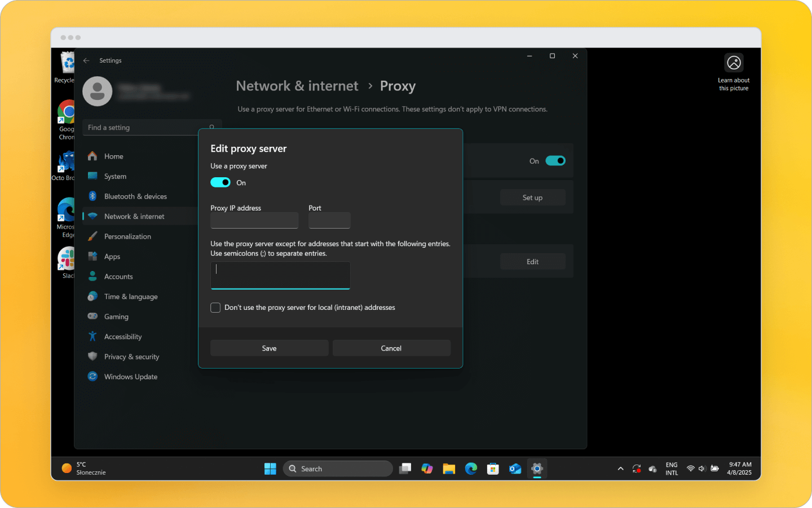Click the Proxy IP address field
Viewport: 812px width, 508px height.
254,220
